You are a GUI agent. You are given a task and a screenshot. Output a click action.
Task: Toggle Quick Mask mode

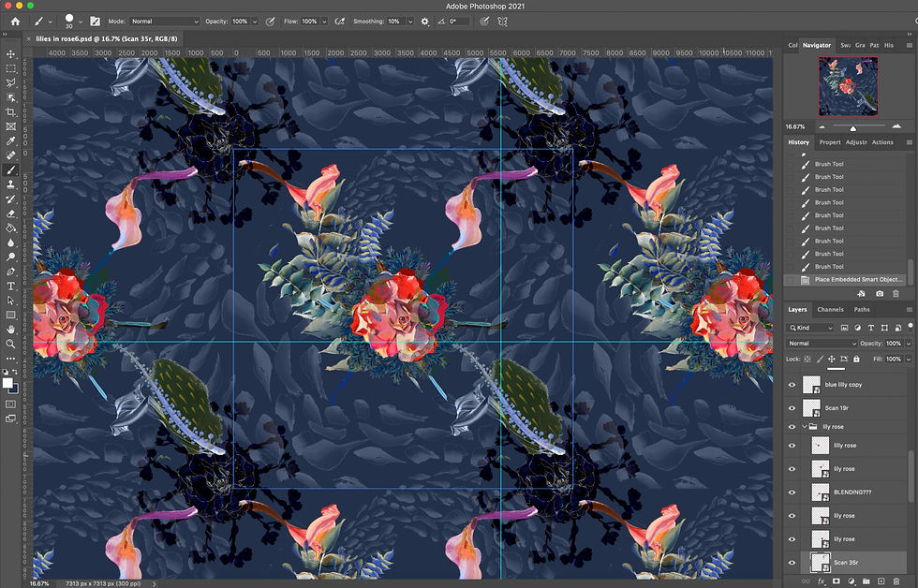click(x=10, y=404)
